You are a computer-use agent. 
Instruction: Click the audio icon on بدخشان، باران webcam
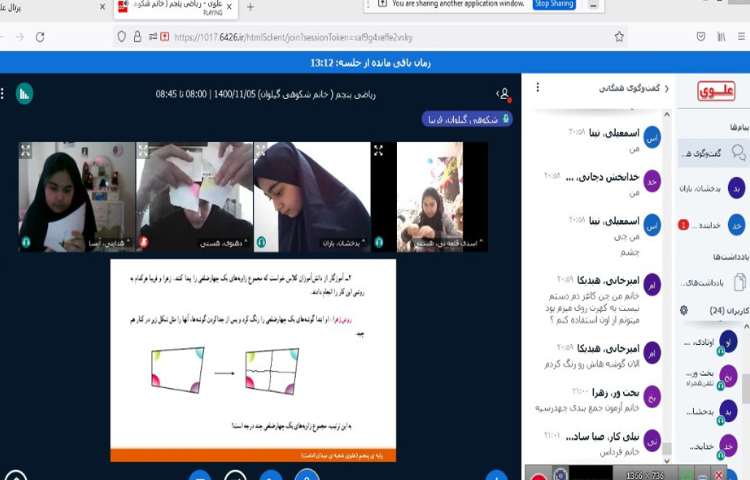point(261,242)
